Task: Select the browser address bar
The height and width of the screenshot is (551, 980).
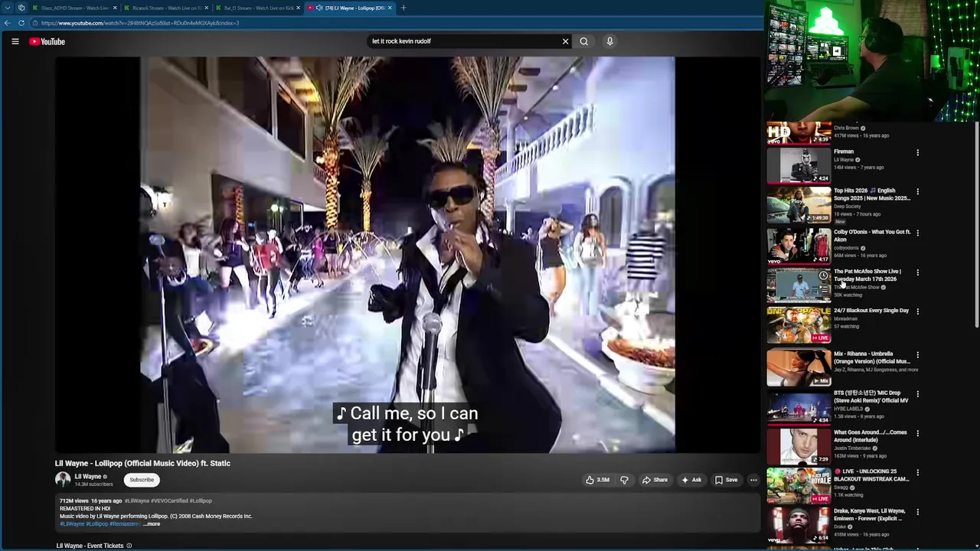Action: click(x=398, y=23)
